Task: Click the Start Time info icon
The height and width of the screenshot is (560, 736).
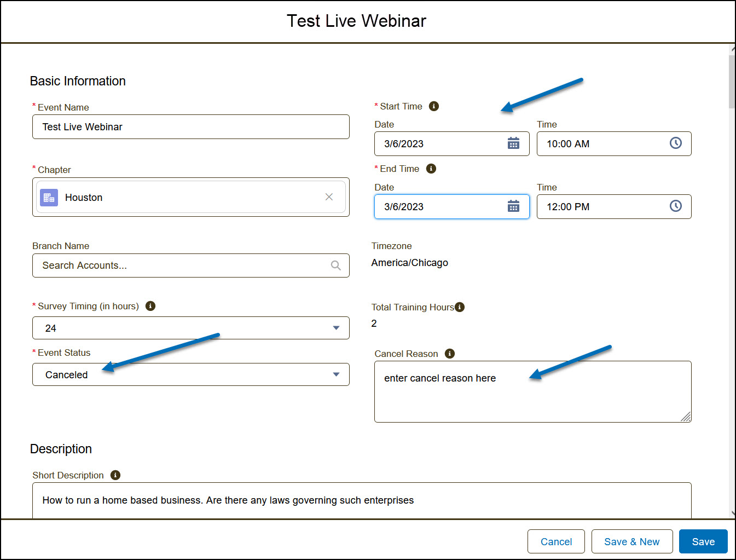Action: click(434, 106)
